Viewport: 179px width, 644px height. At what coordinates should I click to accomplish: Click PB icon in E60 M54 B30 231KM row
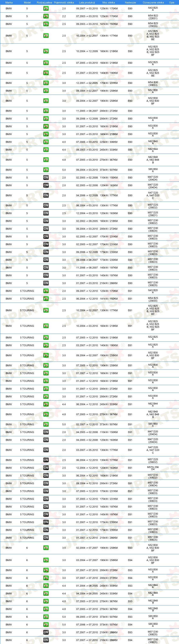(46, 83)
